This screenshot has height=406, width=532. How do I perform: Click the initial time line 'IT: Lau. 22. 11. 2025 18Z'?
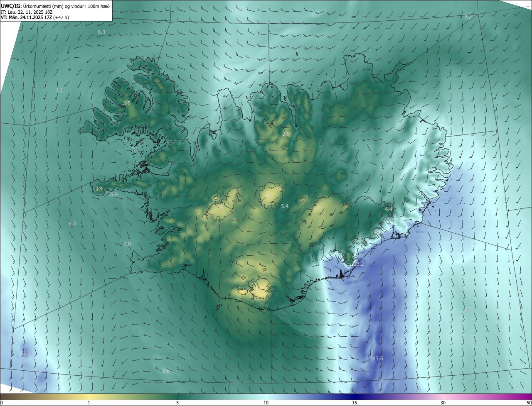click(27, 12)
